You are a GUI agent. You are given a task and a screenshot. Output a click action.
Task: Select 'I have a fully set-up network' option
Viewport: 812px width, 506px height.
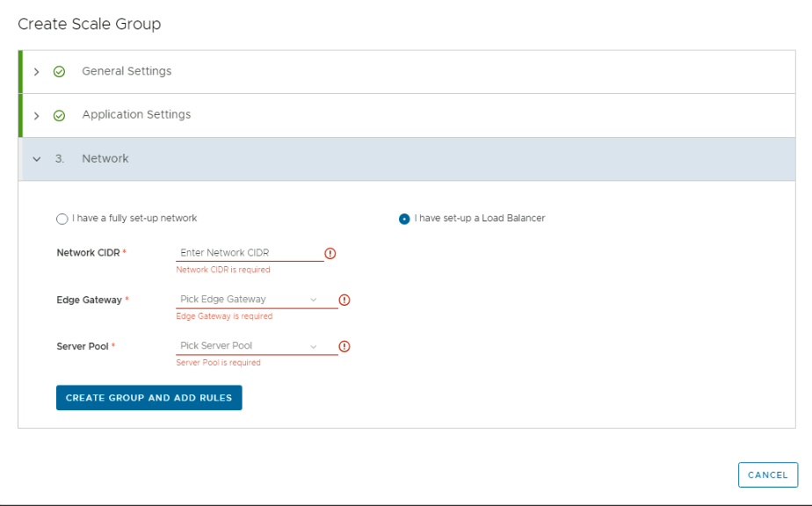pyautogui.click(x=62, y=219)
